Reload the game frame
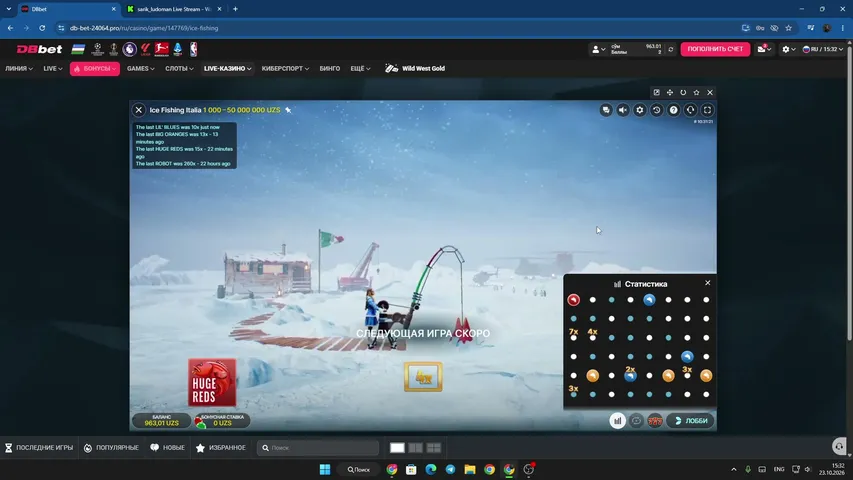Viewport: 853px width, 480px height. (x=683, y=93)
